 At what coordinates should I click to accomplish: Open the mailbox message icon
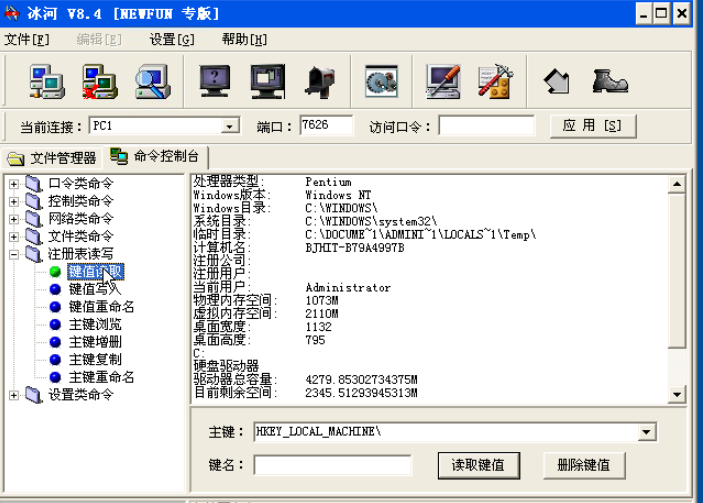point(321,82)
